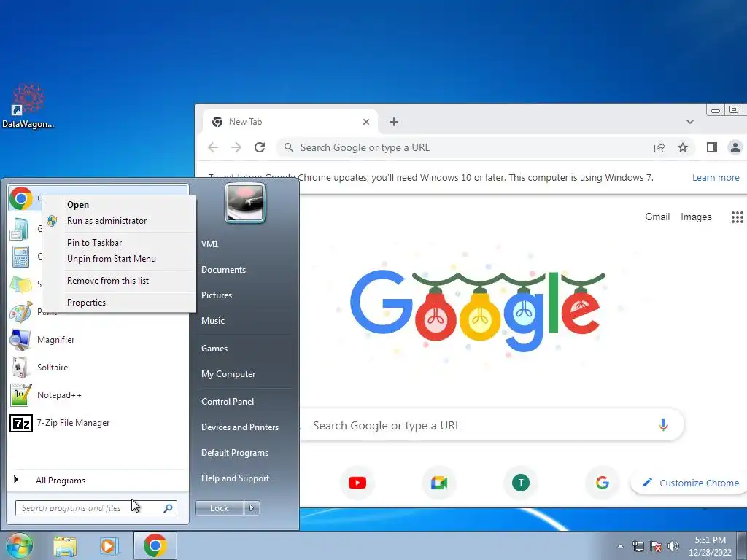The image size is (747, 560).
Task: Open Properties from context menu
Action: [86, 303]
